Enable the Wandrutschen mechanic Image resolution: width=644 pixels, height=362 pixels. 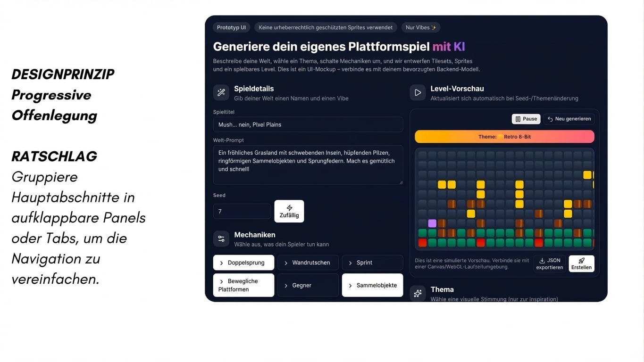tap(308, 263)
